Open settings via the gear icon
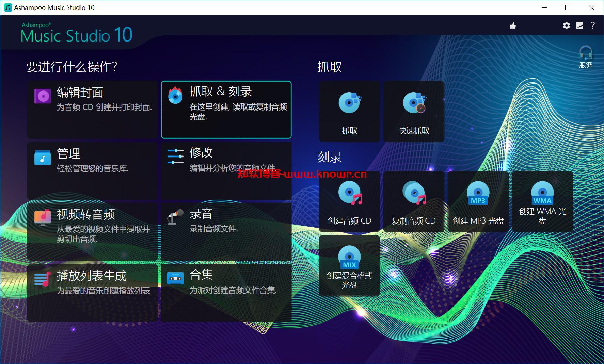 [x=566, y=26]
